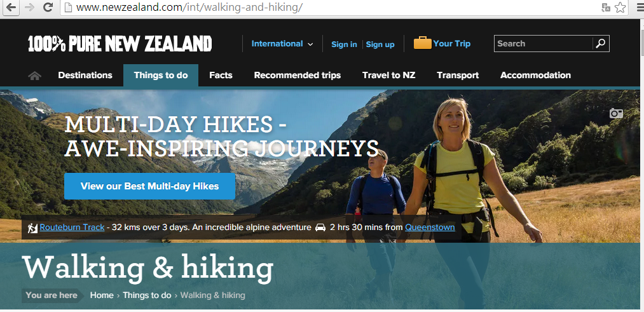Viewport: 644px width, 312px height.
Task: Click inside the Search input field
Action: click(x=544, y=43)
